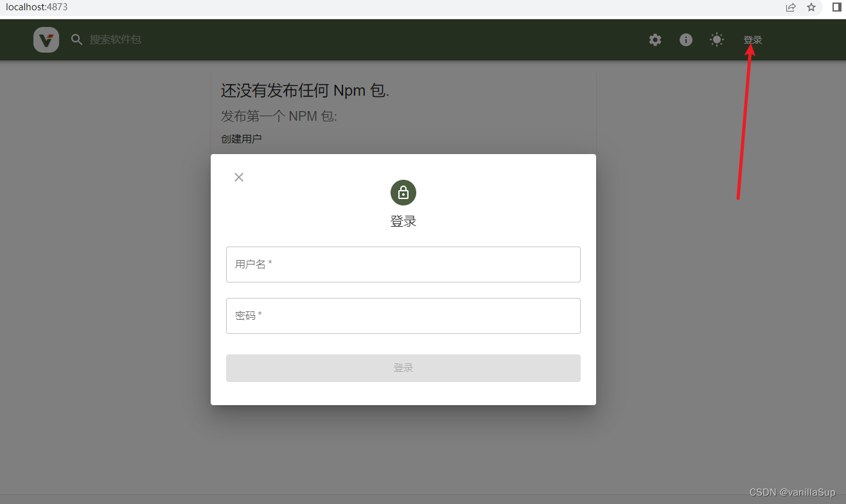
Task: Click the search magnifier icon
Action: 77,40
